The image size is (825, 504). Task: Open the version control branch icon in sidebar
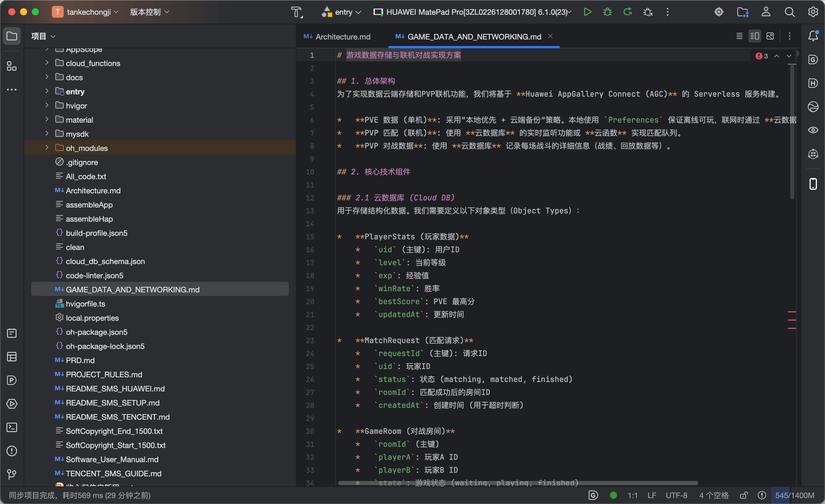point(12,474)
